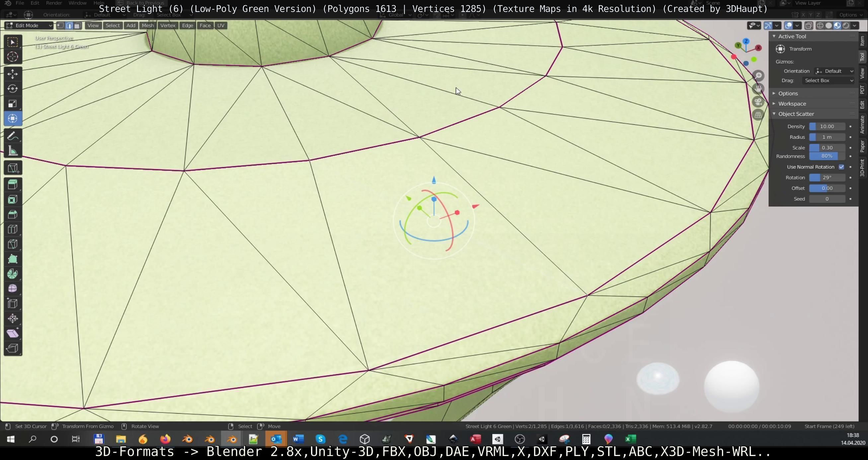Select the Measure ruler tool
Image resolution: width=868 pixels, height=460 pixels.
click(13, 151)
